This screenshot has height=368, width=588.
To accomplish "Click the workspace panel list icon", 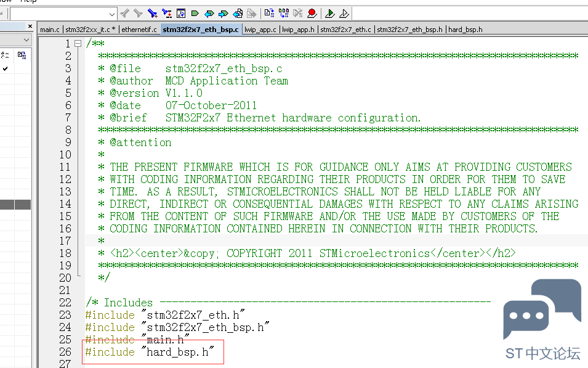I will click(x=6, y=55).
